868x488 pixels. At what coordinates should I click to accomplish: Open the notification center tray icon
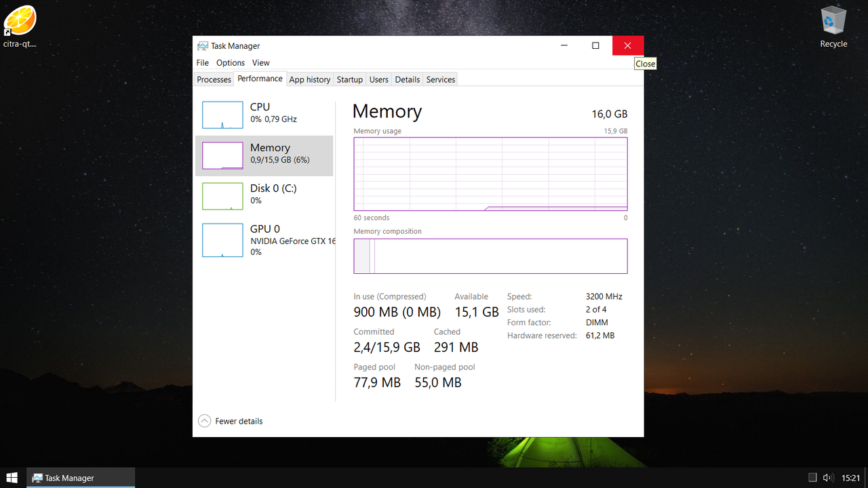[x=812, y=478]
